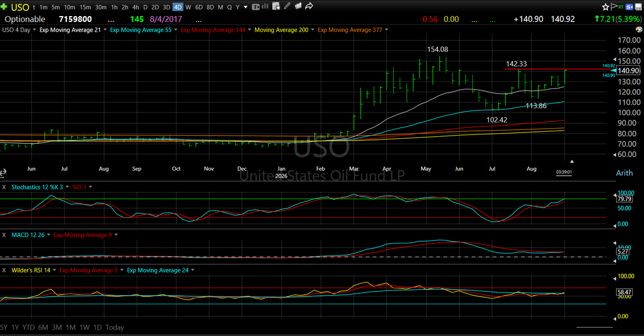The image size is (644, 336).
Task: Click the USO ticker symbol
Action: tap(20, 7)
